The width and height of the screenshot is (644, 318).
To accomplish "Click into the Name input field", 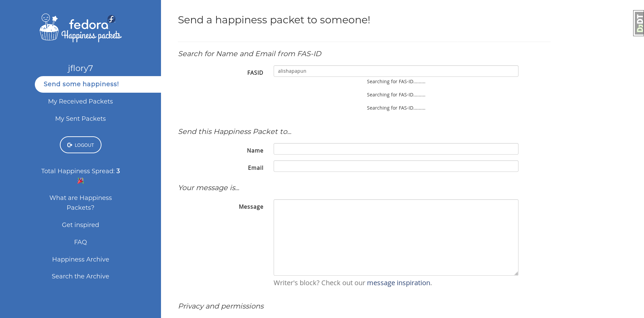I will pyautogui.click(x=396, y=149).
